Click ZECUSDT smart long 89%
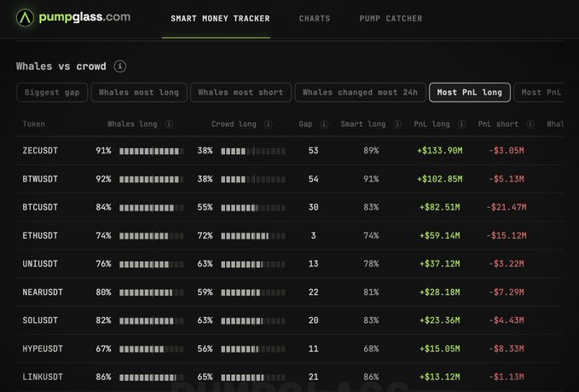579x392 pixels. [x=371, y=151]
